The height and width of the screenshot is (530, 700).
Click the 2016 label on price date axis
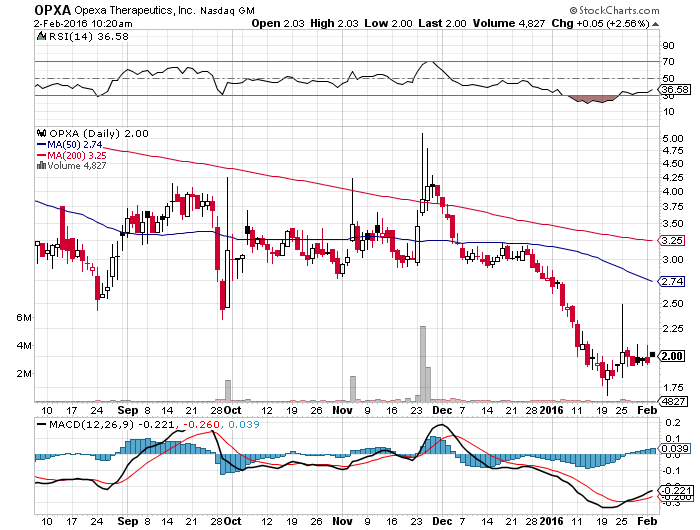552,410
